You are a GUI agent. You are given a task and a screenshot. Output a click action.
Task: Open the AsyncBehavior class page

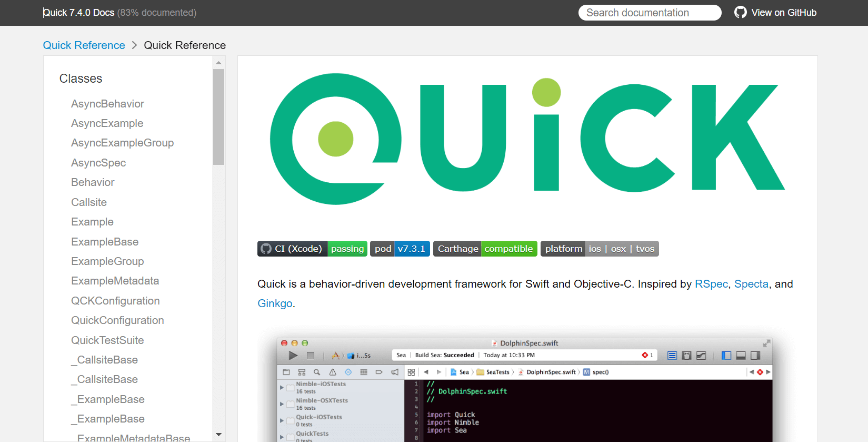(107, 104)
